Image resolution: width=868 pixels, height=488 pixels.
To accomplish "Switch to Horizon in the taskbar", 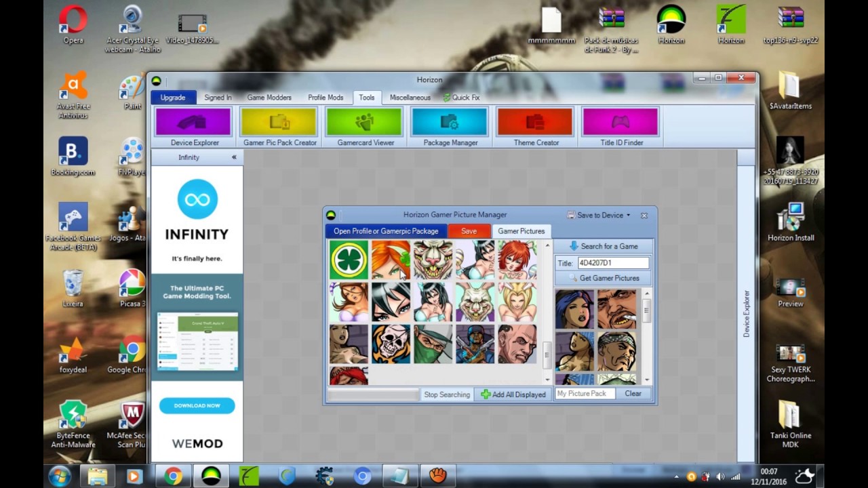I will point(211,476).
